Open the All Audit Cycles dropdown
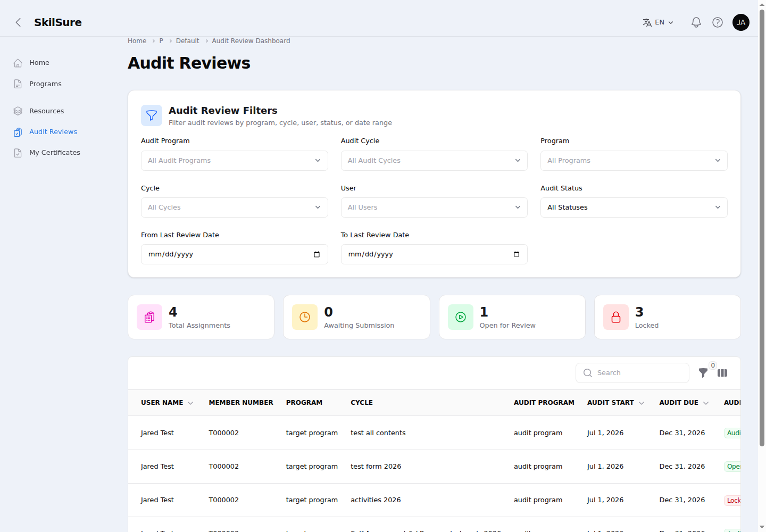 [434, 161]
